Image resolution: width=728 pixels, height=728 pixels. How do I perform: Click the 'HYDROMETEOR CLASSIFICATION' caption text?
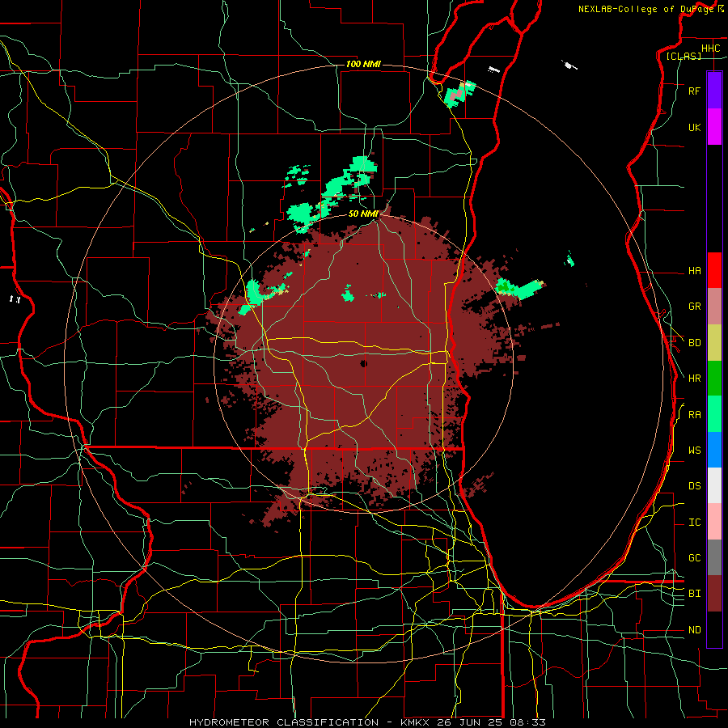284,722
